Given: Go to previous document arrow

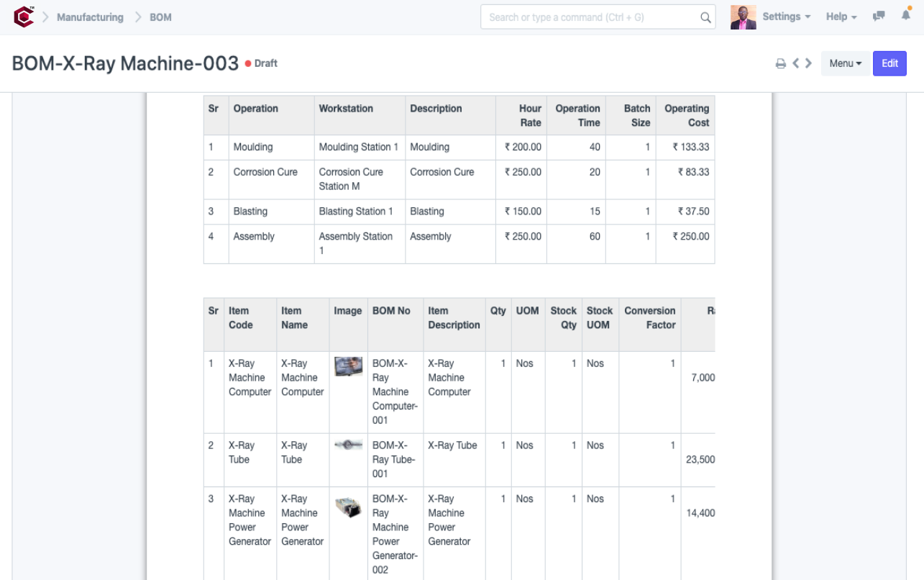Looking at the screenshot, I should point(796,63).
